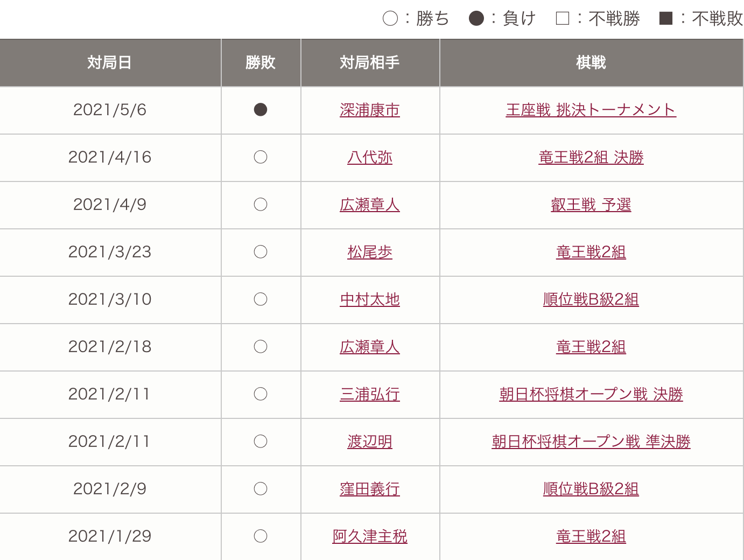Open opponent link 三浦弘行
The image size is (744, 560).
click(370, 395)
